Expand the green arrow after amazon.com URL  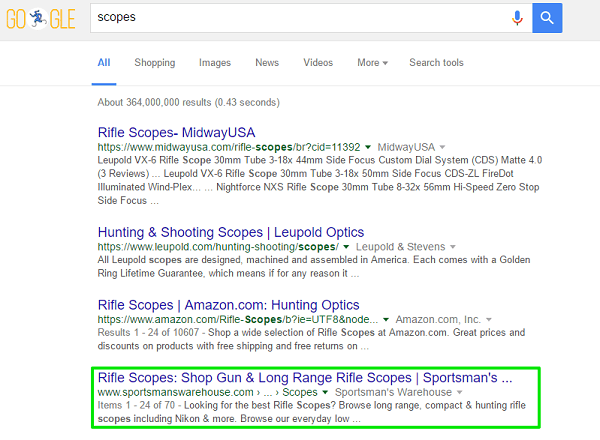click(386, 319)
